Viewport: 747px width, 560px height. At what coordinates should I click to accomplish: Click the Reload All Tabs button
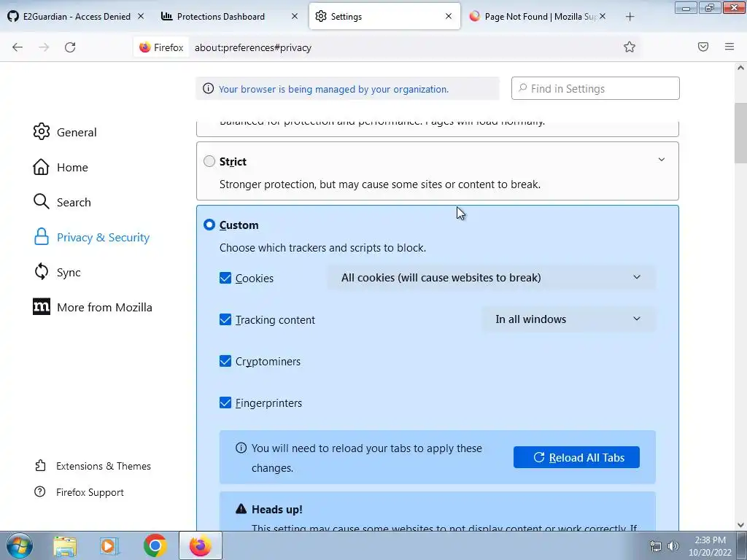(576, 457)
